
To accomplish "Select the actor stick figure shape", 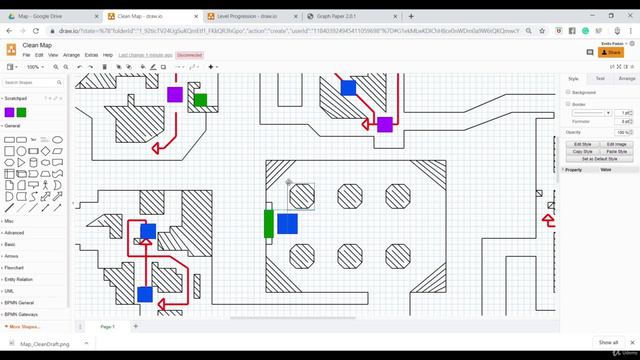I will coord(45,185).
